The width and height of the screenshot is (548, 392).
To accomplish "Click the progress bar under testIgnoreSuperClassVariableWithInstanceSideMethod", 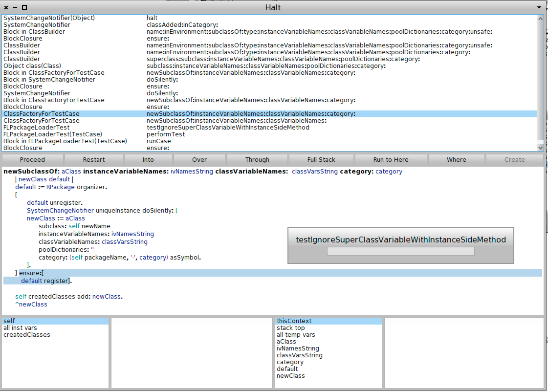I will [x=400, y=251].
